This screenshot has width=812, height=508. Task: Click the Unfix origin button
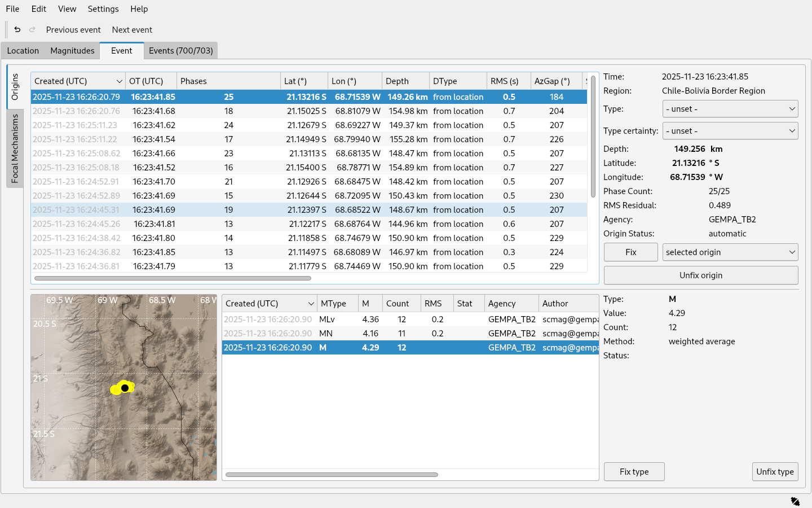coord(700,275)
